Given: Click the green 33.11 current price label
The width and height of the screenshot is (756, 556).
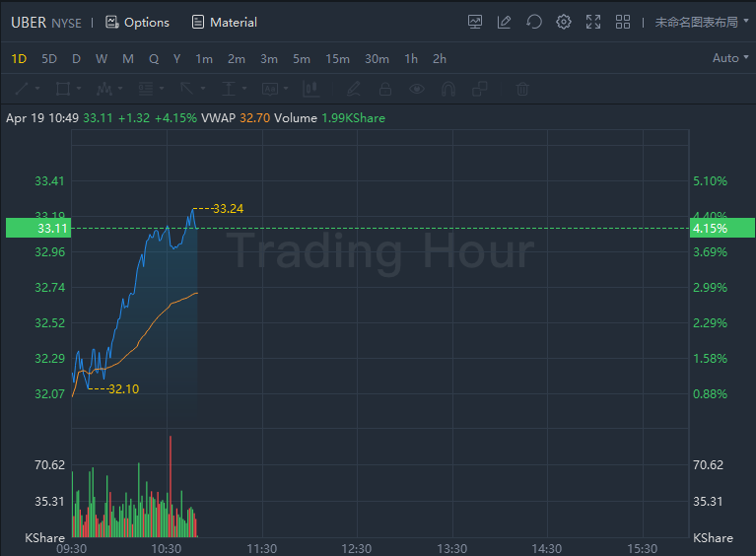Looking at the screenshot, I should (35, 228).
